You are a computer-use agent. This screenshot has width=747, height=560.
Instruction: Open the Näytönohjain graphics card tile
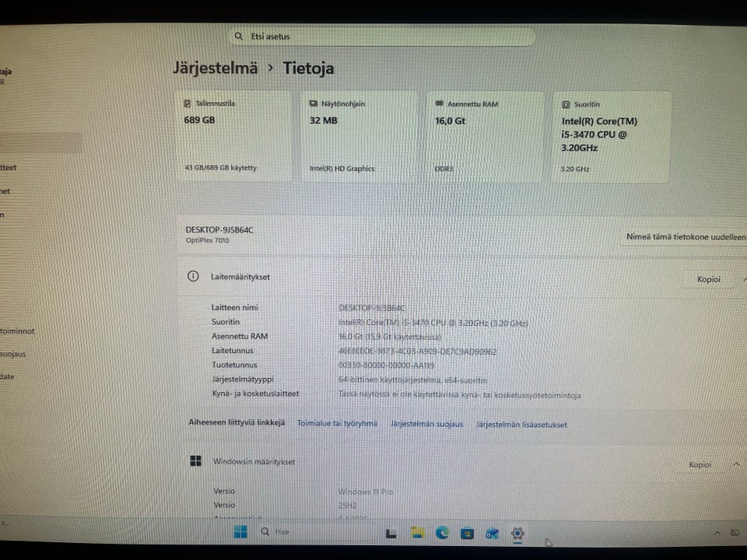click(x=359, y=136)
